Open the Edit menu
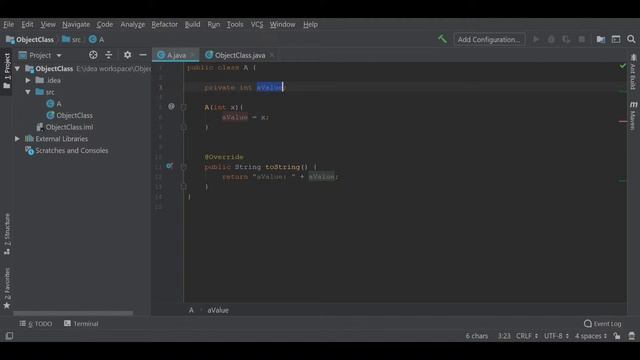Screen dimensions: 640x360 (x=27, y=24)
